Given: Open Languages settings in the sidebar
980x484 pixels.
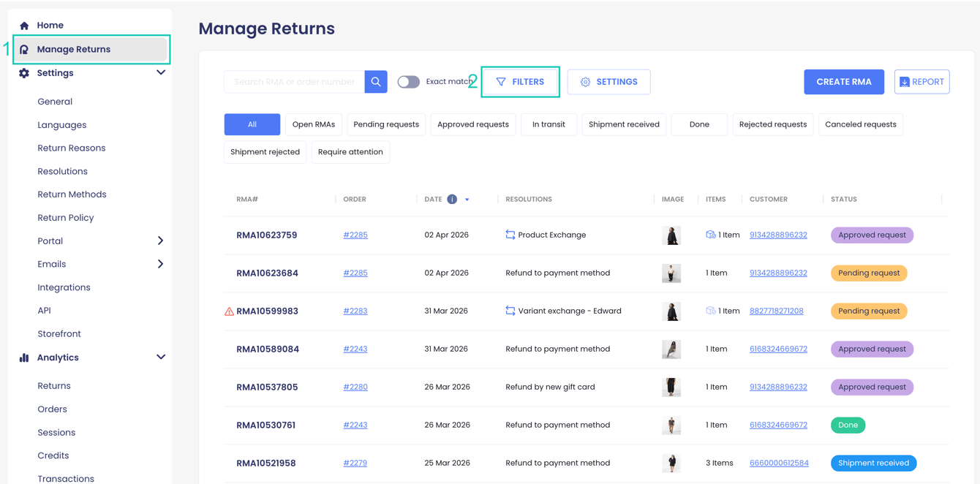Looking at the screenshot, I should 62,125.
